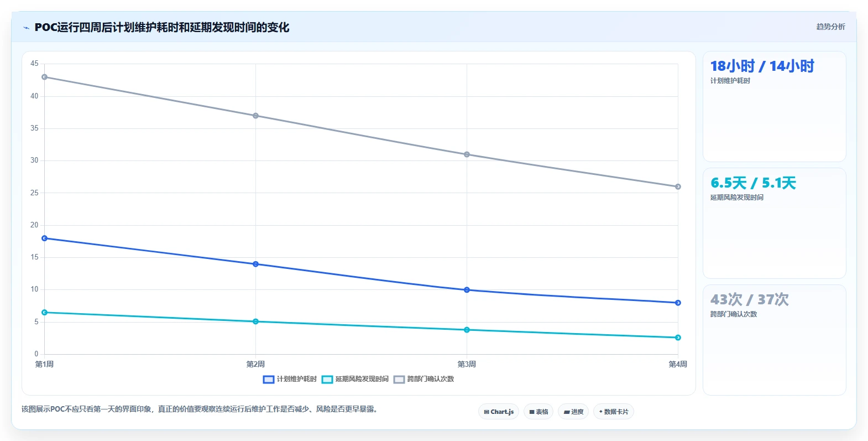Toggle the 跨部门确认次数 legend series
Viewport: 868px width, 441px height.
pos(423,379)
